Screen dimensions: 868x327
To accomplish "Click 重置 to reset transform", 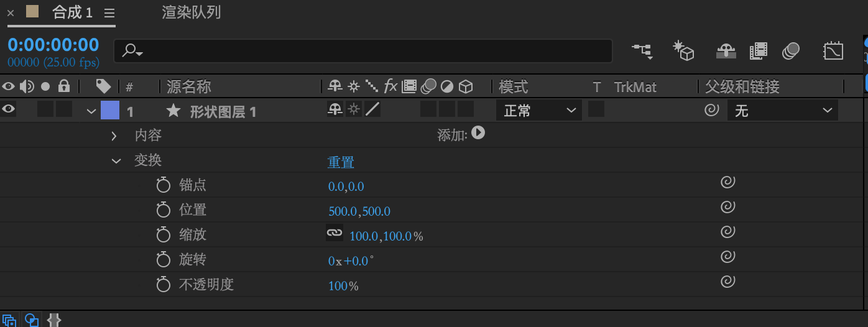I will coord(341,162).
